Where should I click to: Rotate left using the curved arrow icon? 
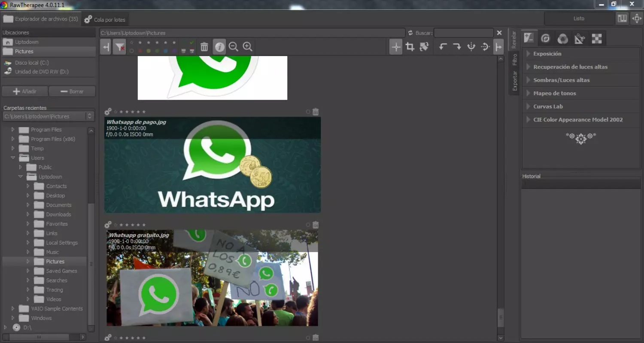443,47
